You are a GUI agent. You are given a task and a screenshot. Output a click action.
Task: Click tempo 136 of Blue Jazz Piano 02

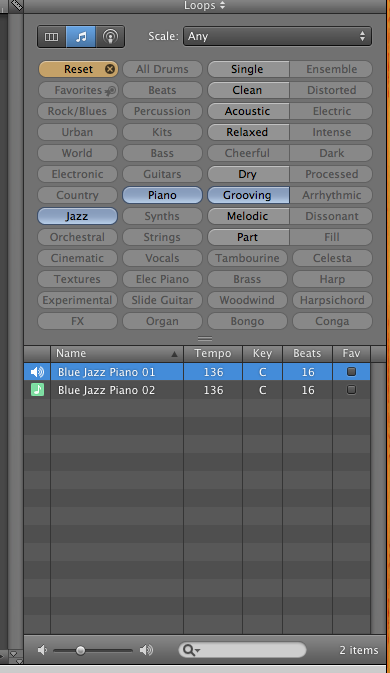213,390
